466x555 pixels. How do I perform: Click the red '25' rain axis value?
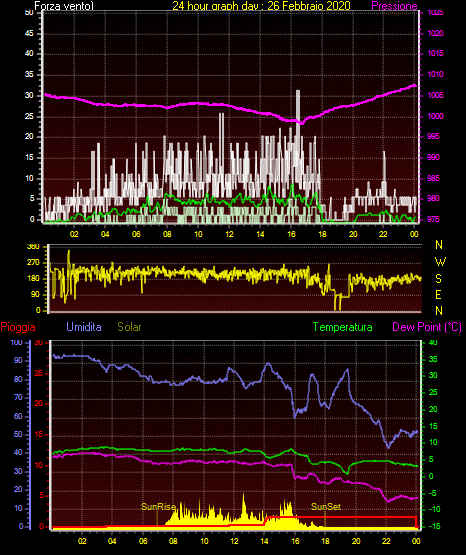[39, 373]
